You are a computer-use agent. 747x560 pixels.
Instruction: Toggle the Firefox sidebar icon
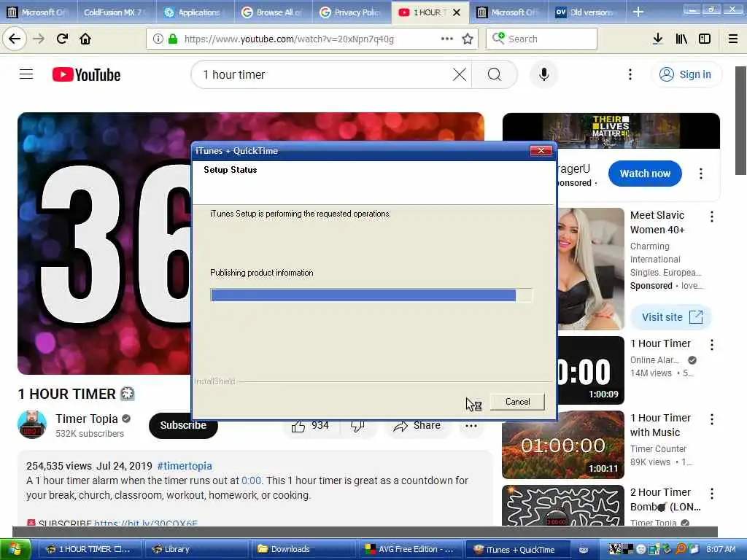(x=705, y=39)
